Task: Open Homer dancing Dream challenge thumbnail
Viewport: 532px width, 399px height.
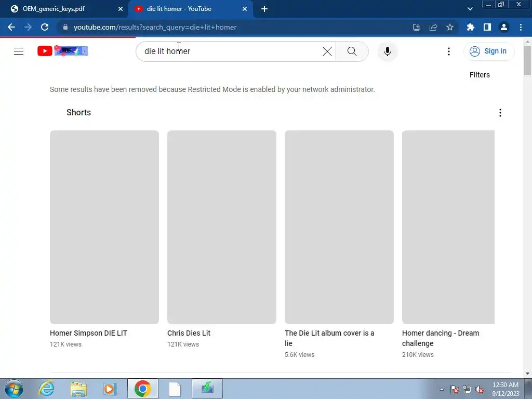Action: pyautogui.click(x=448, y=227)
